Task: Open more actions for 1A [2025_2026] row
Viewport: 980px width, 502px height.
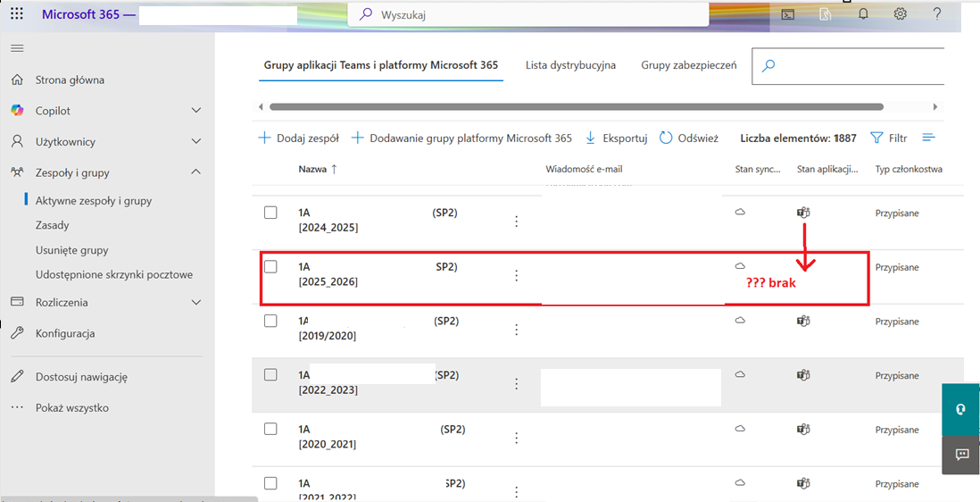Action: coord(516,275)
